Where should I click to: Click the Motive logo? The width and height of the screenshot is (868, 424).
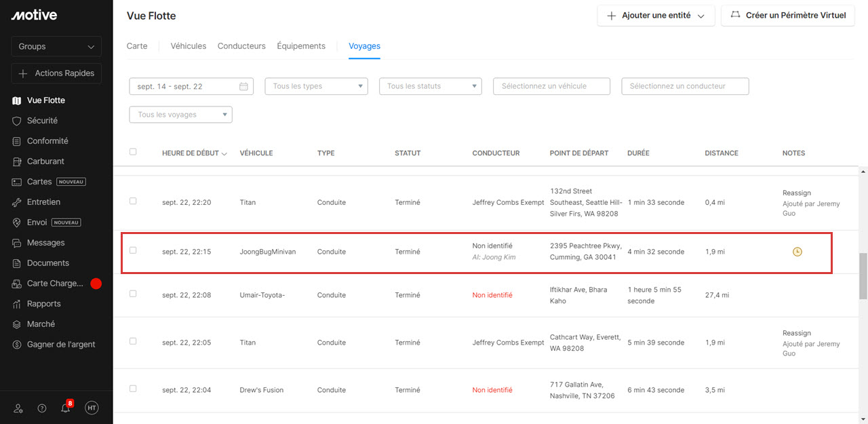34,15
